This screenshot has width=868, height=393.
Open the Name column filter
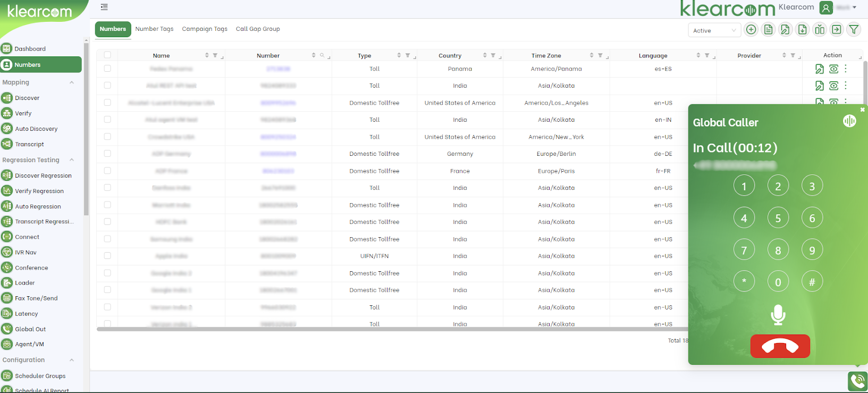tap(215, 55)
